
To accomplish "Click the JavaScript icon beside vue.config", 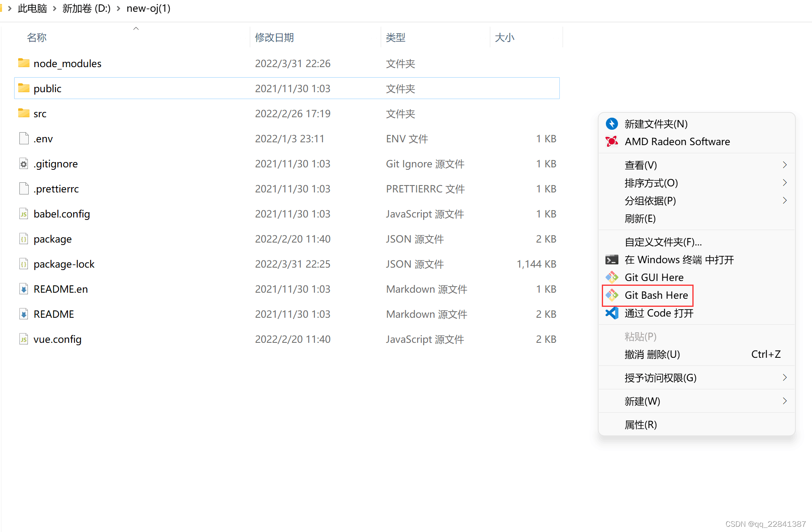I will (x=23, y=339).
